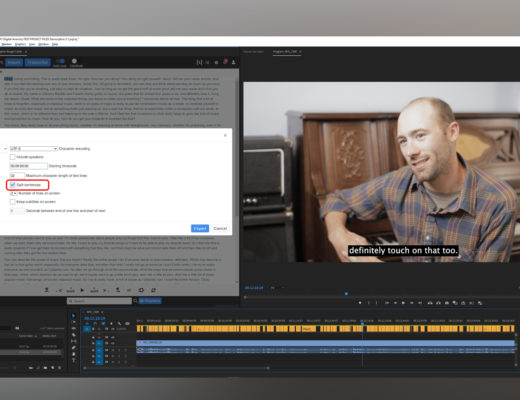This screenshot has width=520, height=400.
Task: Click the blue Export button in the dialog
Action: 200,228
